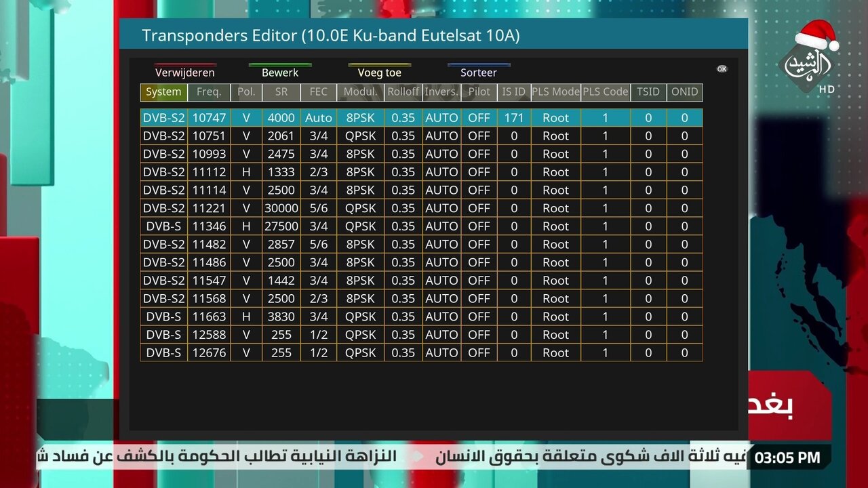Viewport: 868px width, 488px height.
Task: Click IS ID value 171
Action: click(x=514, y=118)
